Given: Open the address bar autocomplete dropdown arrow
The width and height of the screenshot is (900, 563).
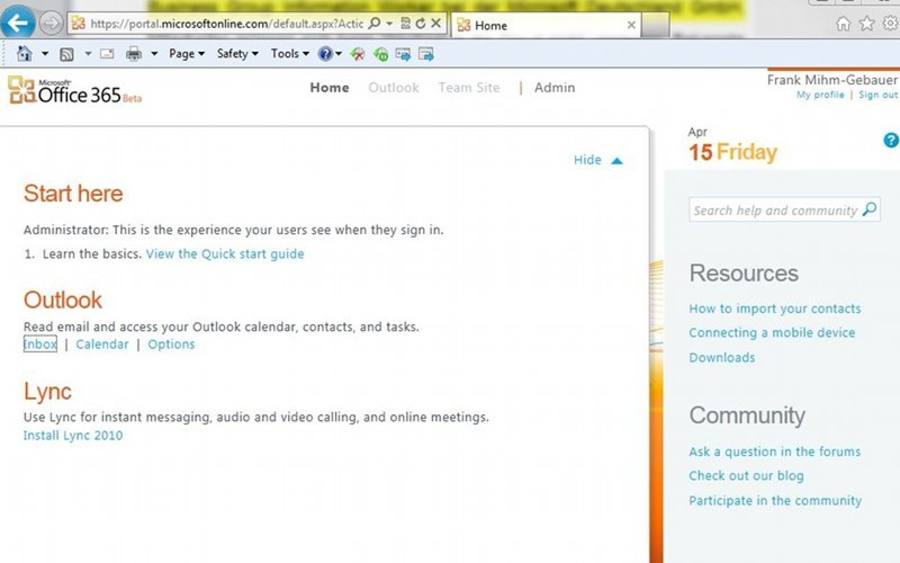Looking at the screenshot, I should pyautogui.click(x=389, y=24).
